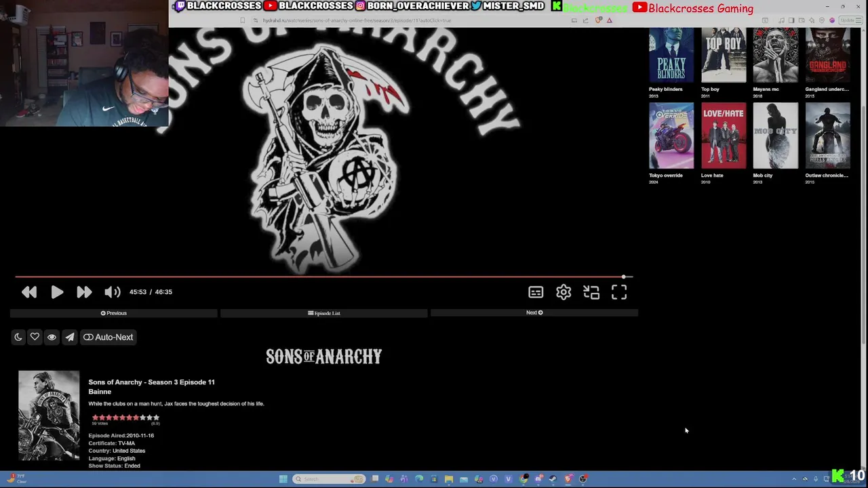
Task: Open Brave browser from the taskbar
Action: 569,479
